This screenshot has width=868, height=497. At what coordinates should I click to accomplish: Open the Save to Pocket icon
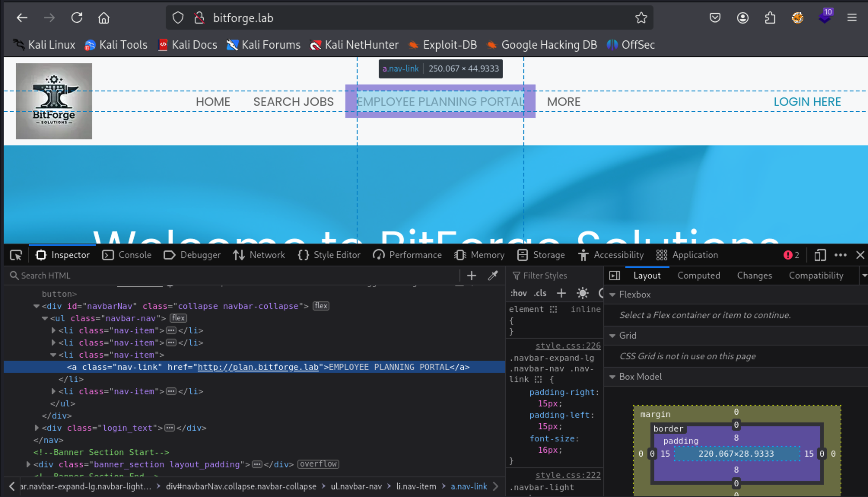715,18
